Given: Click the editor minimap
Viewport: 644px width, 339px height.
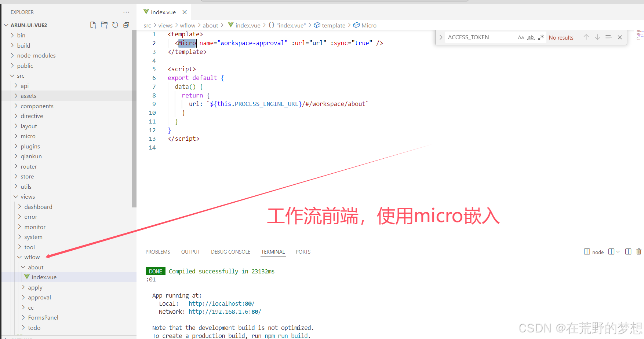Looking at the screenshot, I should point(640,34).
